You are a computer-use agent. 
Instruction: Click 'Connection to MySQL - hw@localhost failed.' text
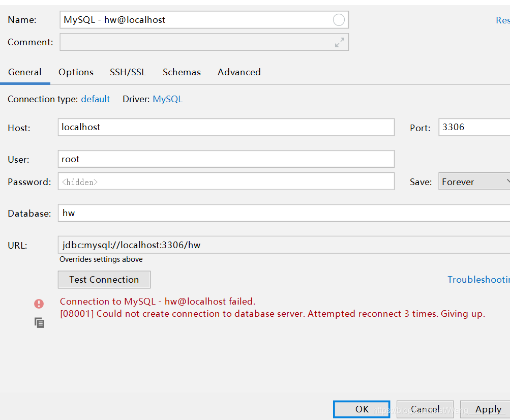[158, 301]
